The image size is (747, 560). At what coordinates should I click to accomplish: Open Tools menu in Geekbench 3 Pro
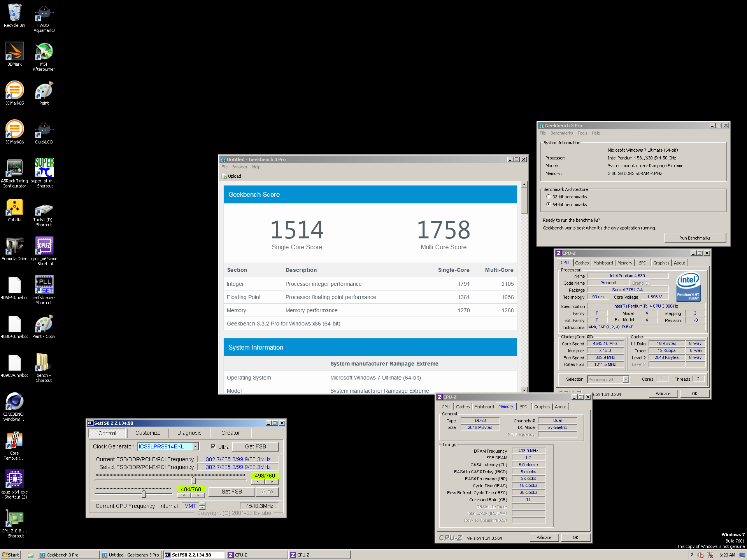[x=582, y=133]
